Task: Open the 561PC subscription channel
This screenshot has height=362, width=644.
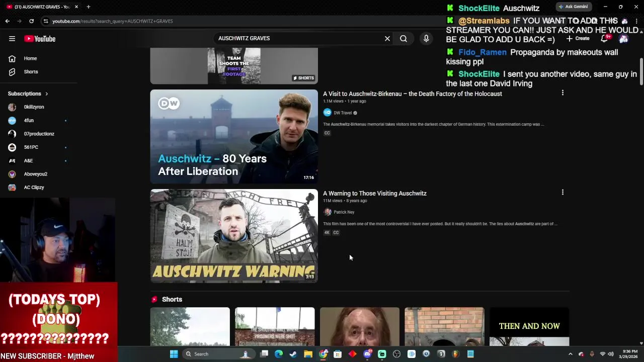Action: 31,147
